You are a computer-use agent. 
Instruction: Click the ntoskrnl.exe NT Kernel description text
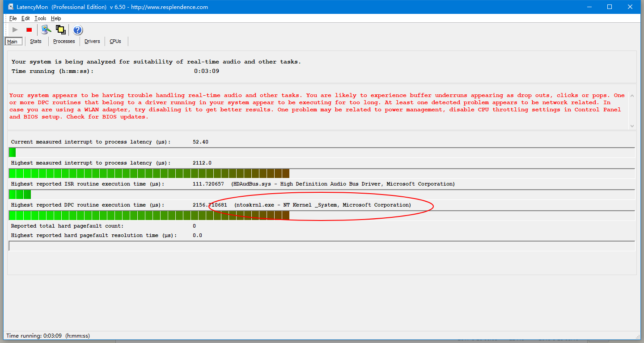coord(322,205)
